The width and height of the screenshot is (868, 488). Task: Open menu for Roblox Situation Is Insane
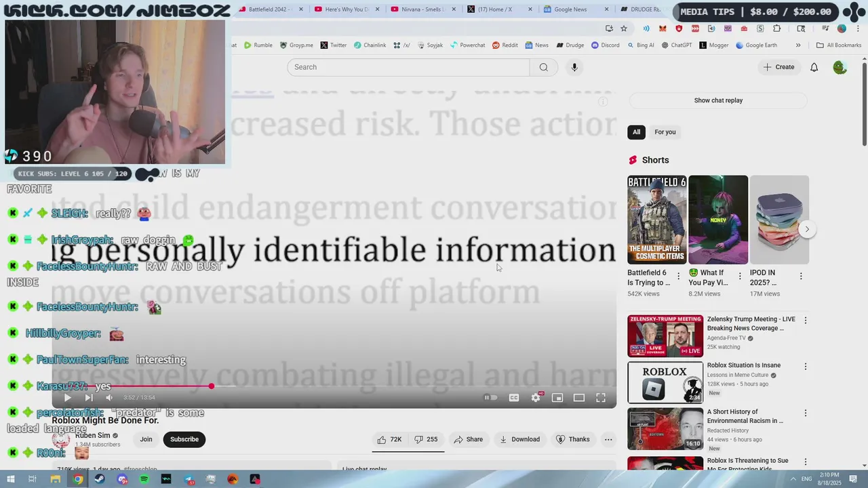[x=806, y=367]
